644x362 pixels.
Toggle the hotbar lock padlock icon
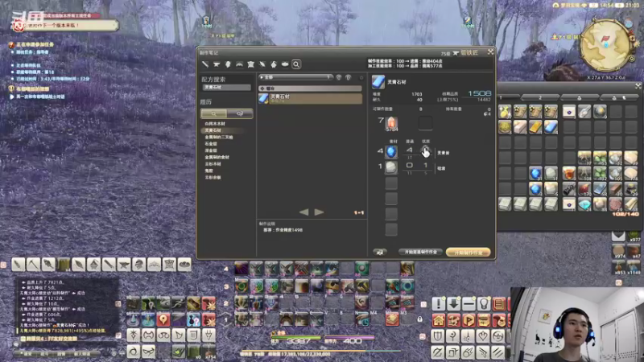tap(419, 319)
